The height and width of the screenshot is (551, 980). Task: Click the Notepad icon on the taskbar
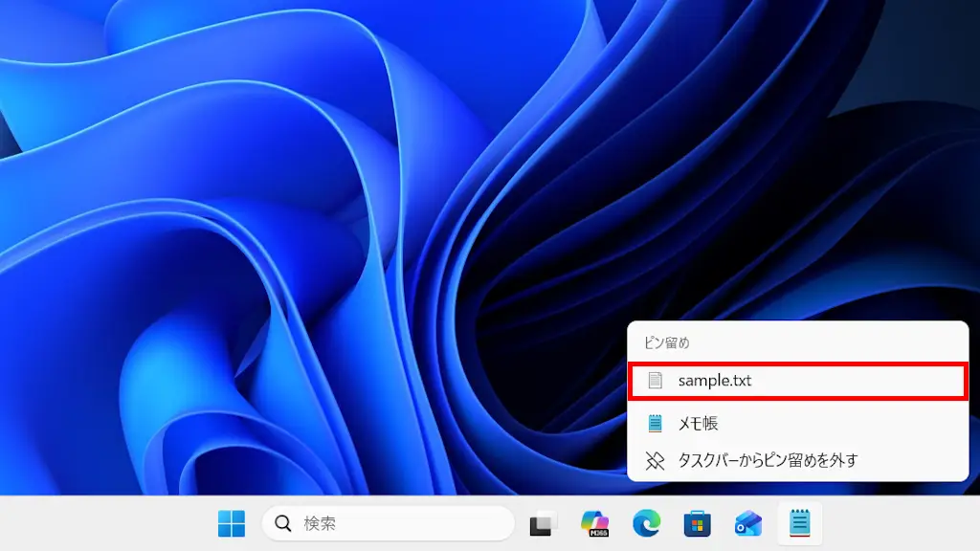[x=799, y=523]
